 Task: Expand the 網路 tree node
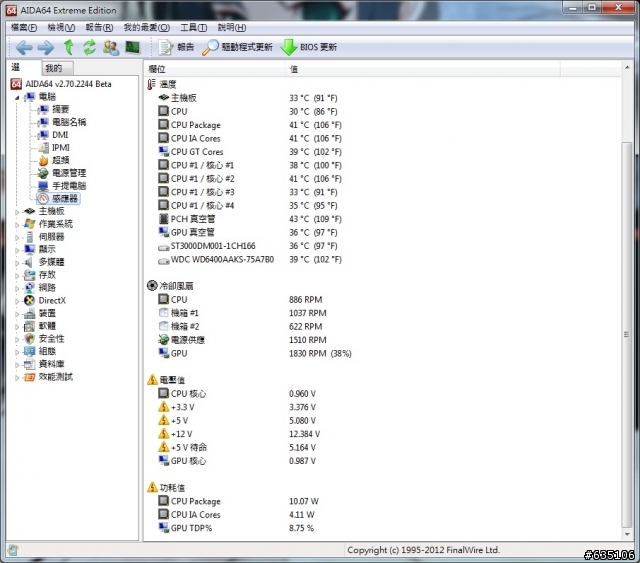pyautogui.click(x=17, y=288)
